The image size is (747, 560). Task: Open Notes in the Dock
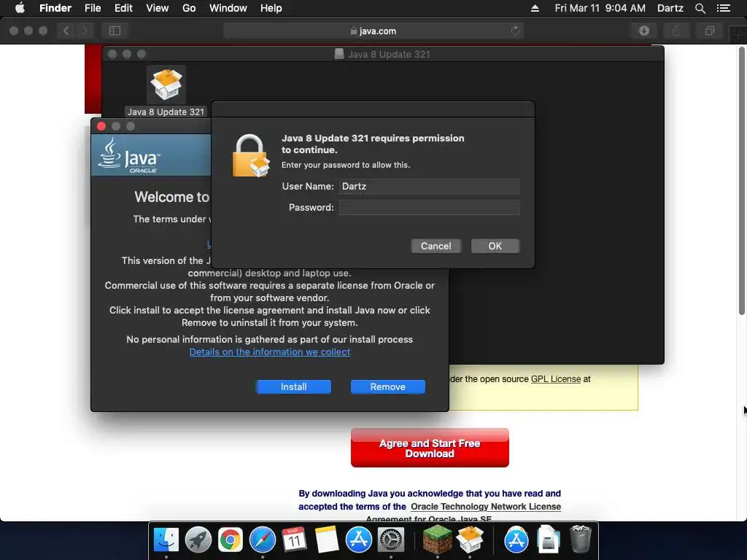pos(327,540)
